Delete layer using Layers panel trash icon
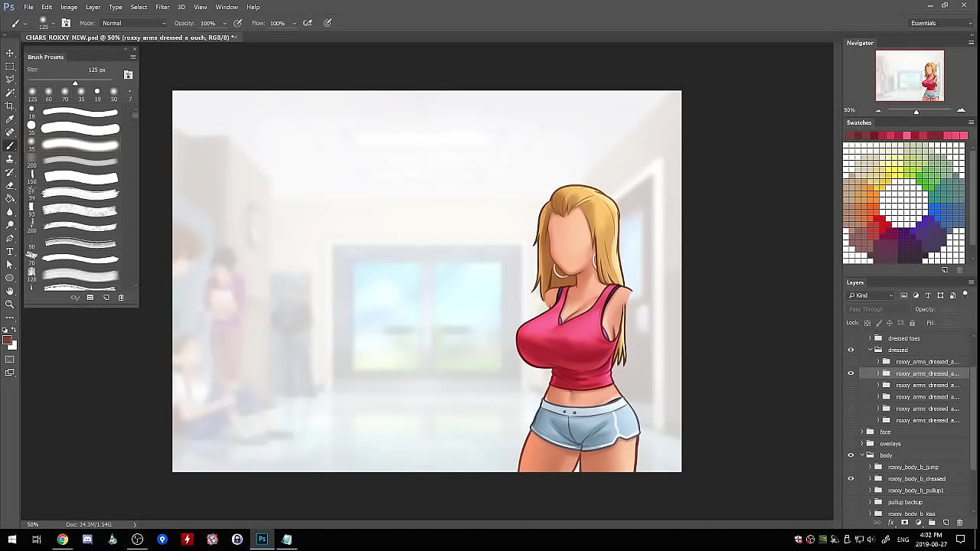The height and width of the screenshot is (551, 980). 959,523
